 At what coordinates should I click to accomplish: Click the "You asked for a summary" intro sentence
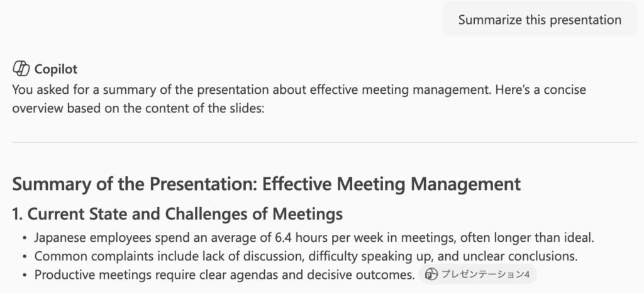click(94, 90)
